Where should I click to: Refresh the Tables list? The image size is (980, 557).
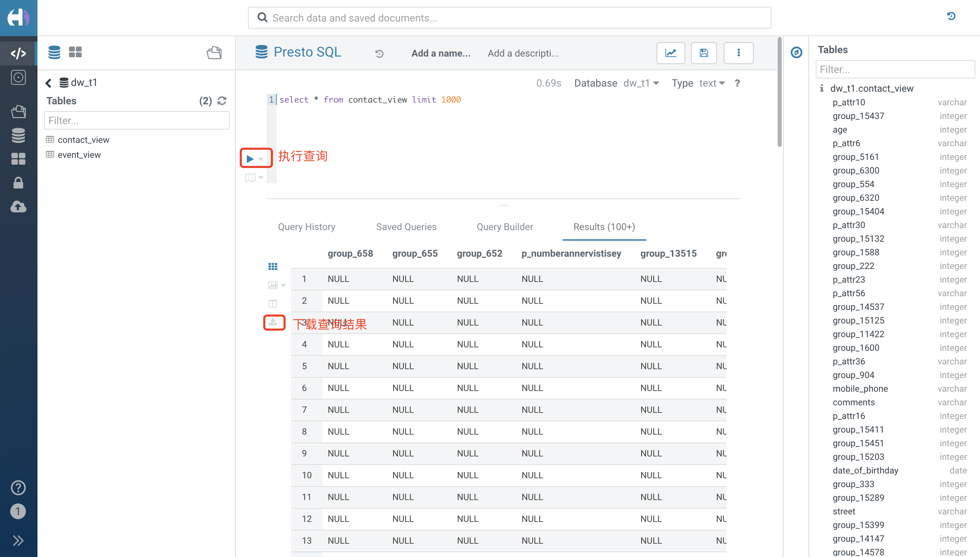[222, 101]
